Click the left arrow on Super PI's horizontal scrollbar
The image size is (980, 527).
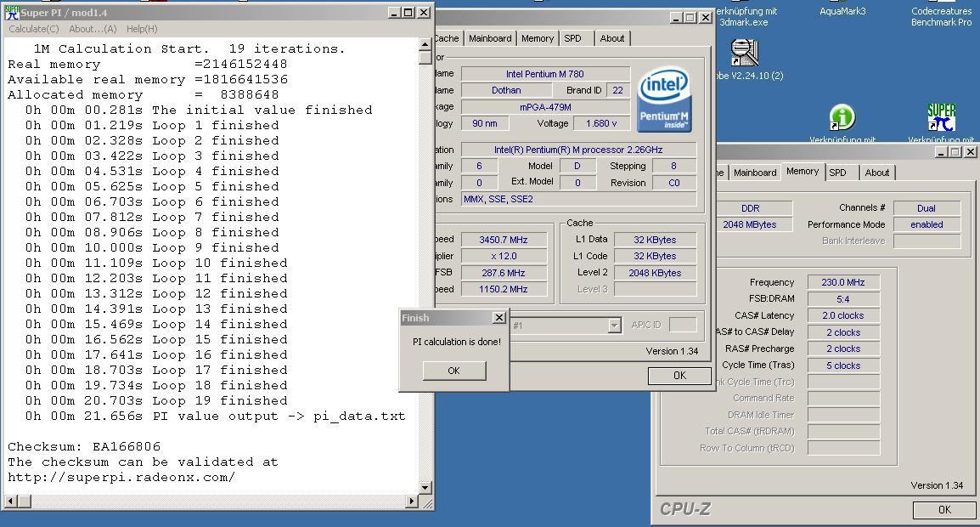pos(11,501)
